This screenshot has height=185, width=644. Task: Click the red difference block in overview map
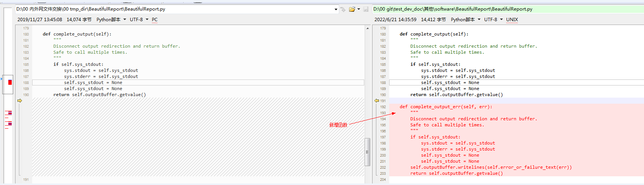[10, 82]
